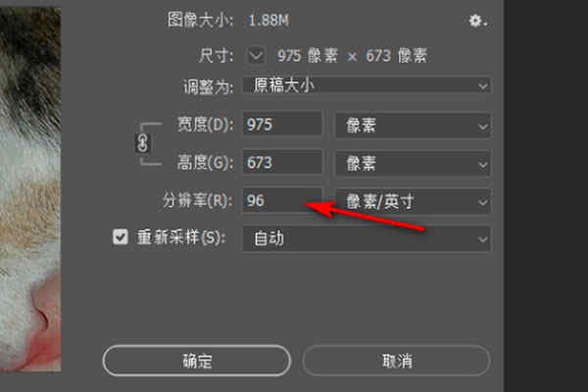
Task: Click the 图像大小 1.88M label
Action: [228, 20]
